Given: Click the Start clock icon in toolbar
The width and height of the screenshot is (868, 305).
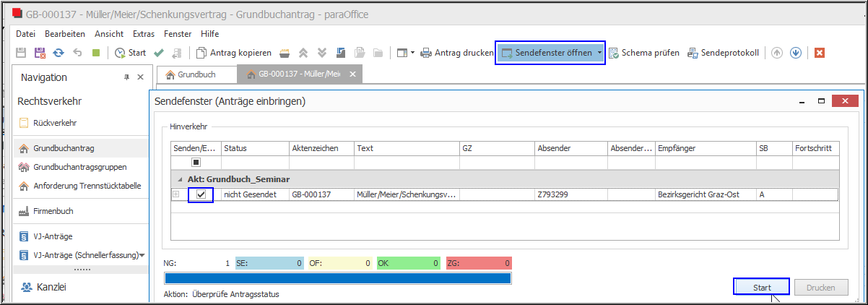Looking at the screenshot, I should (x=120, y=53).
